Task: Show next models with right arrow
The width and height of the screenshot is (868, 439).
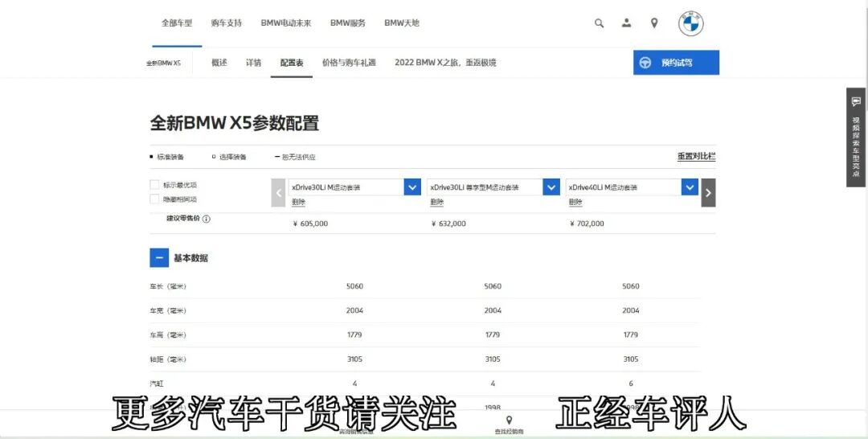Action: [708, 193]
